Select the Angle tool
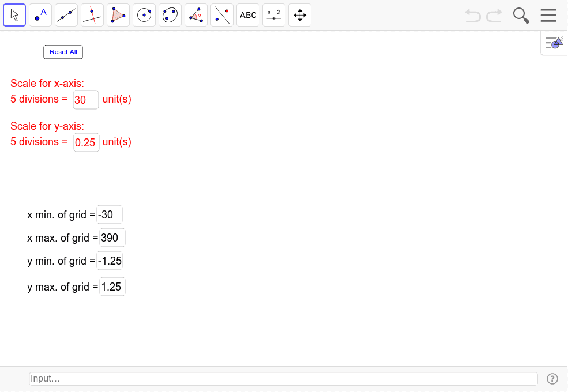 tap(196, 15)
